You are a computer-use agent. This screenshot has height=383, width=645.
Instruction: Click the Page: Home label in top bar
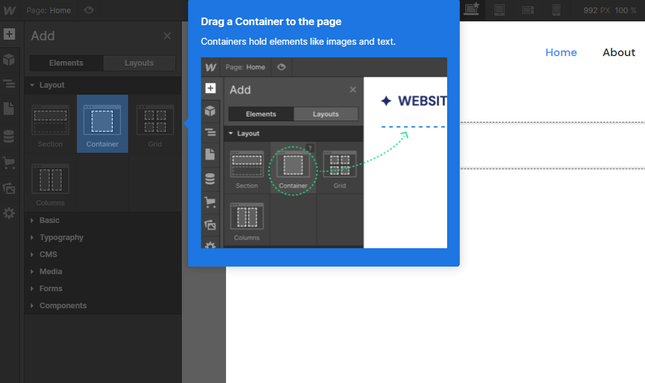pyautogui.click(x=49, y=10)
